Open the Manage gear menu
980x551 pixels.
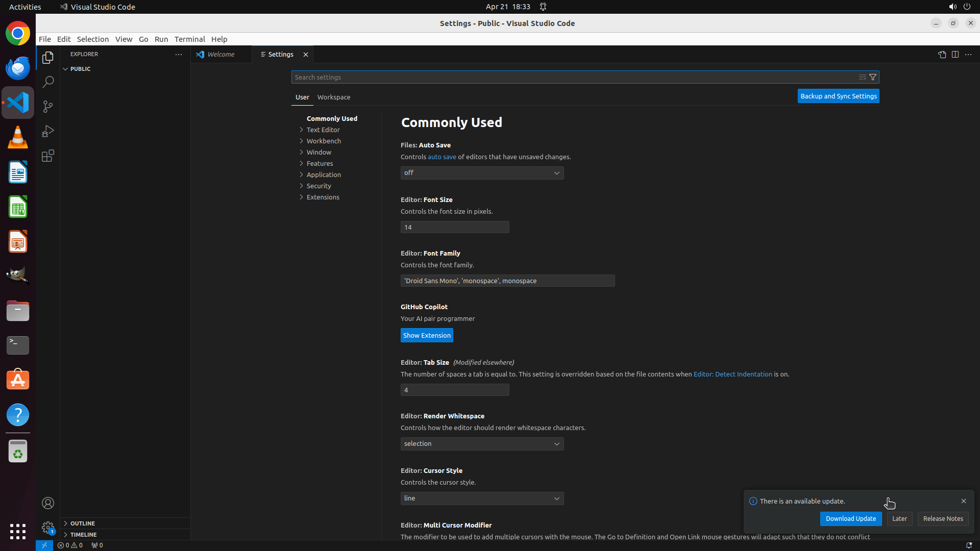point(48,528)
